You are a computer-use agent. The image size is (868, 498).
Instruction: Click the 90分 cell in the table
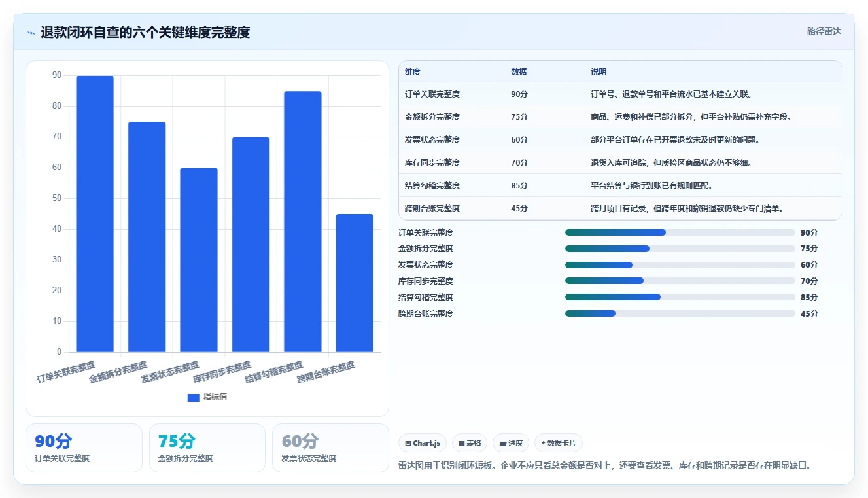[519, 94]
